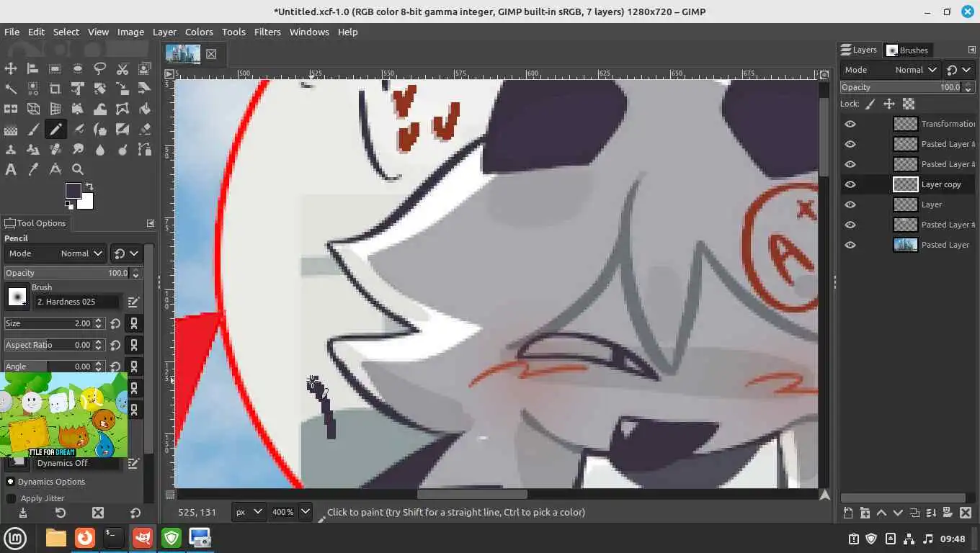Click the white background color swatch

87,203
